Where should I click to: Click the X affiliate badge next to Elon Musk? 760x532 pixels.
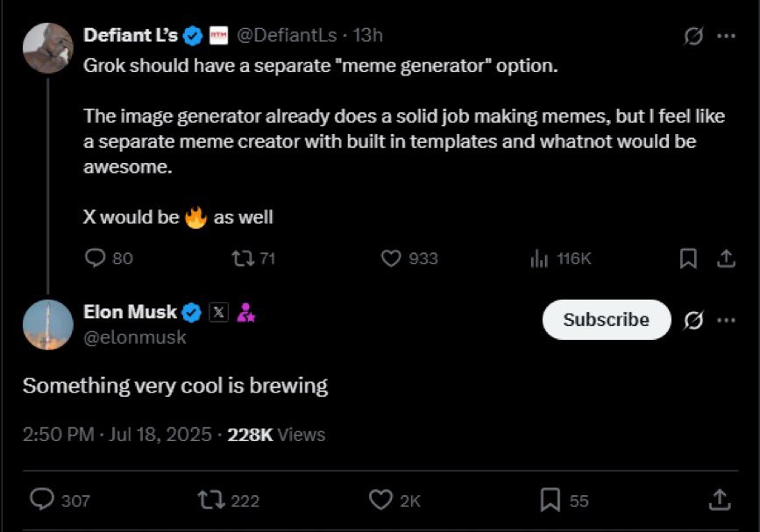pos(218,312)
